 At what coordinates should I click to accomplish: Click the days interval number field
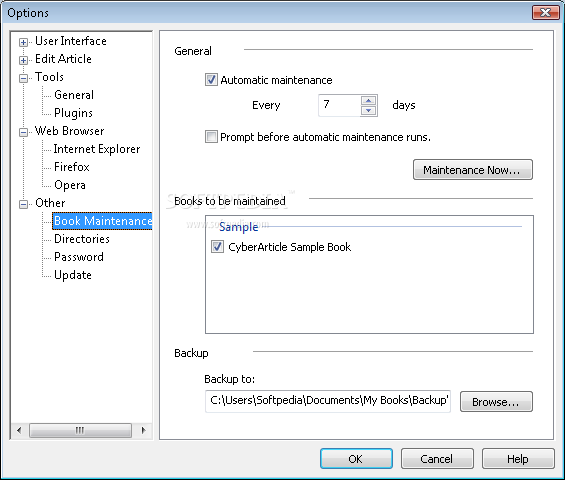point(339,105)
